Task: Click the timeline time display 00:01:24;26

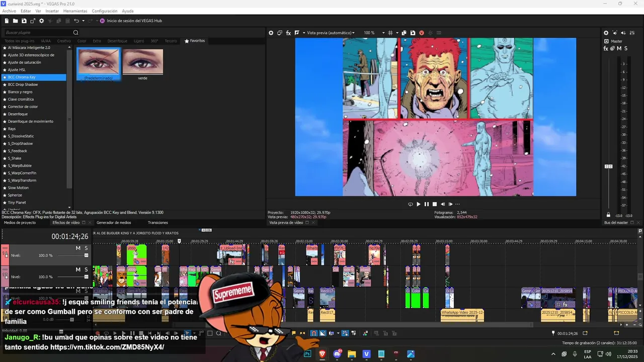Action: tap(70, 236)
